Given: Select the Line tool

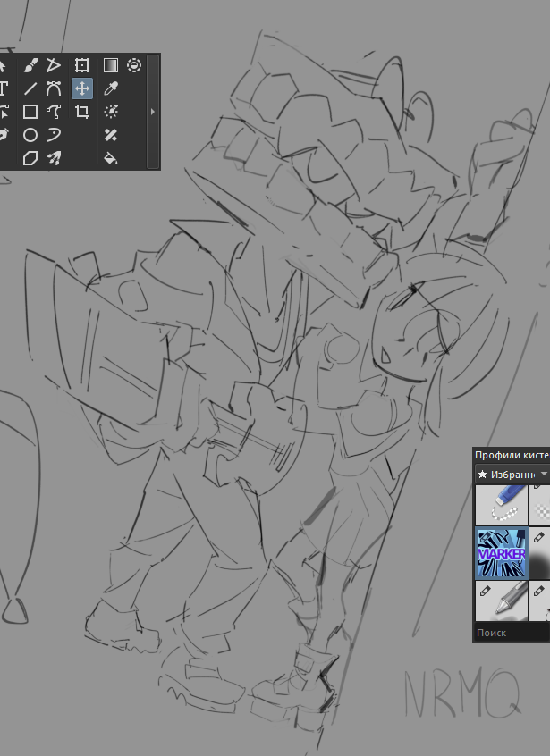Looking at the screenshot, I should click(30, 88).
